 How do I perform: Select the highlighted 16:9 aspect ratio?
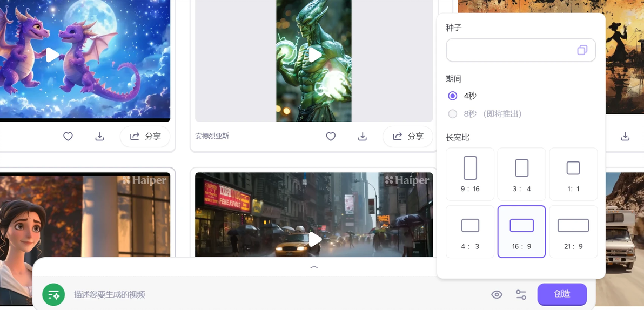[x=521, y=232]
